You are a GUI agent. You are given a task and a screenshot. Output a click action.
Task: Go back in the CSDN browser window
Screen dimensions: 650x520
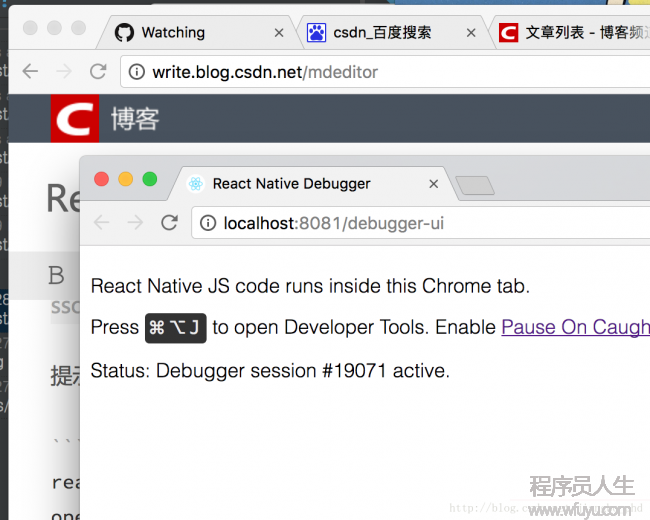click(x=30, y=71)
